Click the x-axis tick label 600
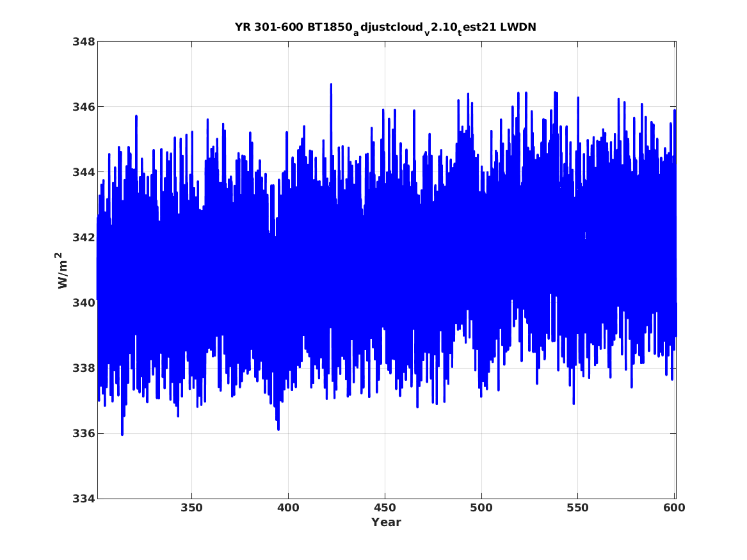Screen dimensions: 747x560 pos(674,508)
